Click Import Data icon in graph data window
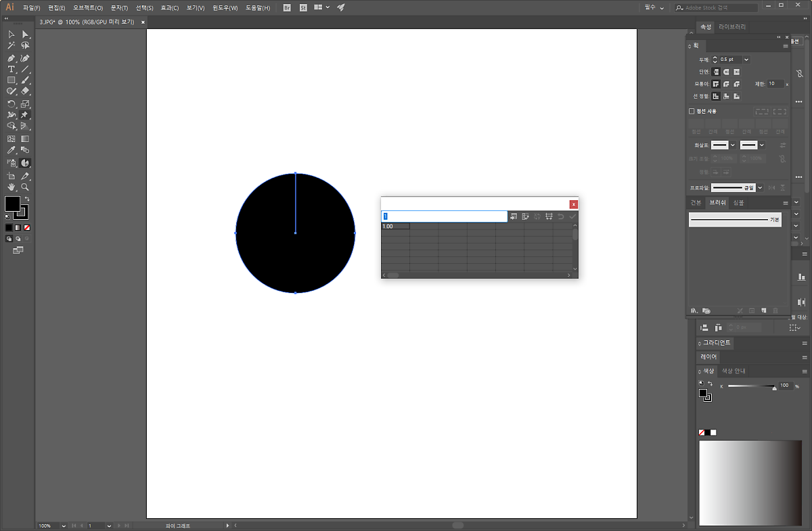Image resolution: width=812 pixels, height=531 pixels. click(514, 216)
